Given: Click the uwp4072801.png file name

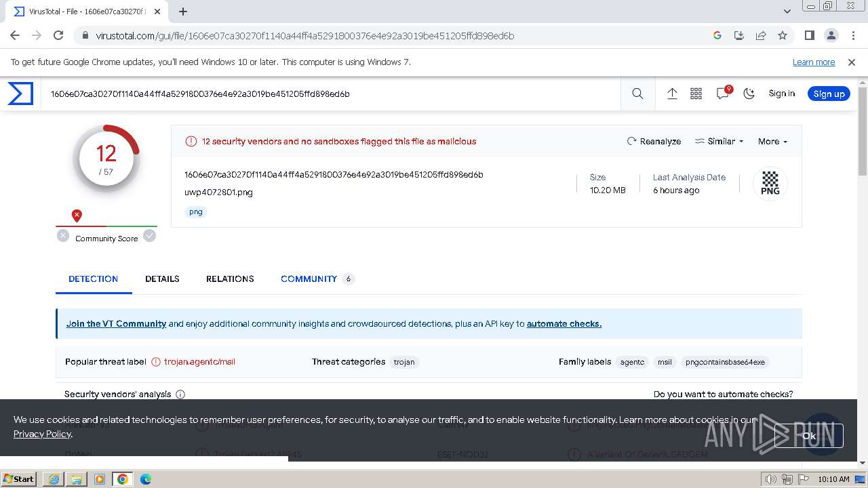Looking at the screenshot, I should [218, 192].
